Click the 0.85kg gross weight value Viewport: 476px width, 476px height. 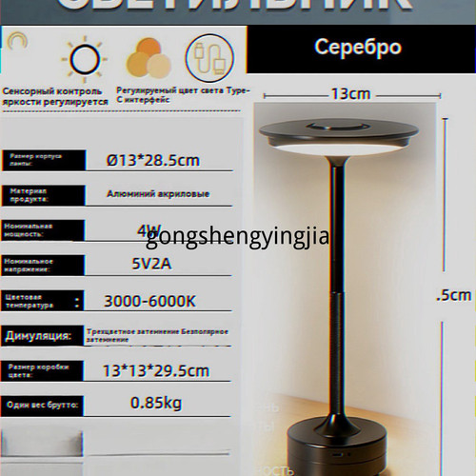click(x=156, y=403)
